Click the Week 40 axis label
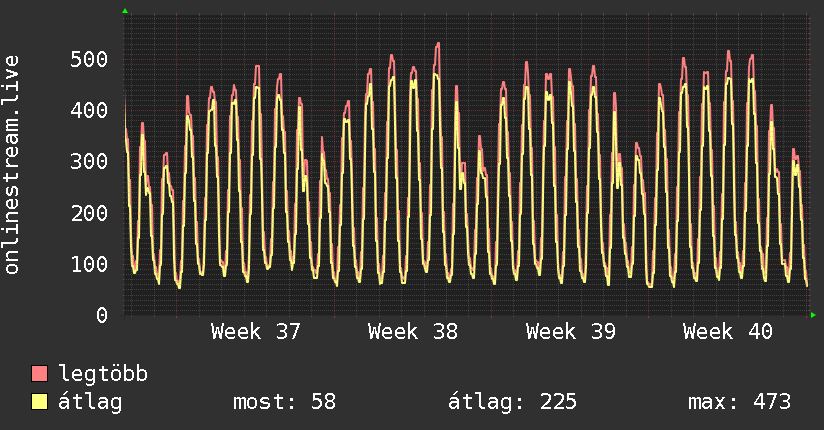The height and width of the screenshot is (430, 824). pyautogui.click(x=728, y=332)
